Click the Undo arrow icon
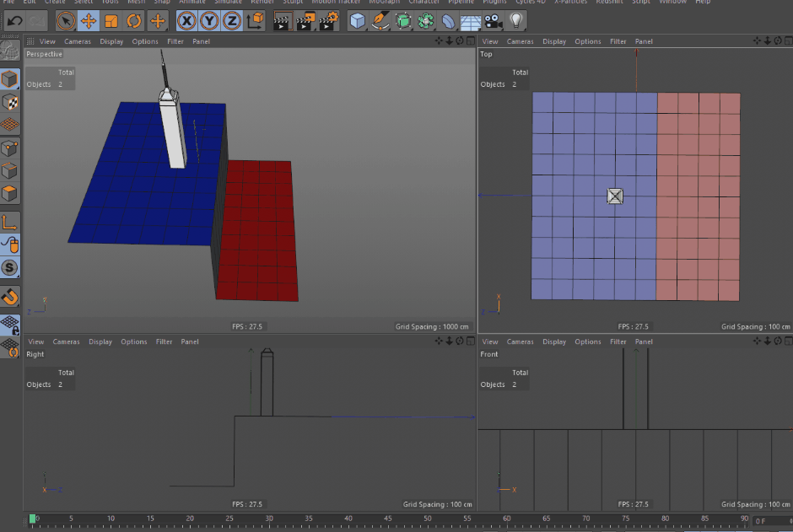This screenshot has height=532, width=793. point(15,21)
